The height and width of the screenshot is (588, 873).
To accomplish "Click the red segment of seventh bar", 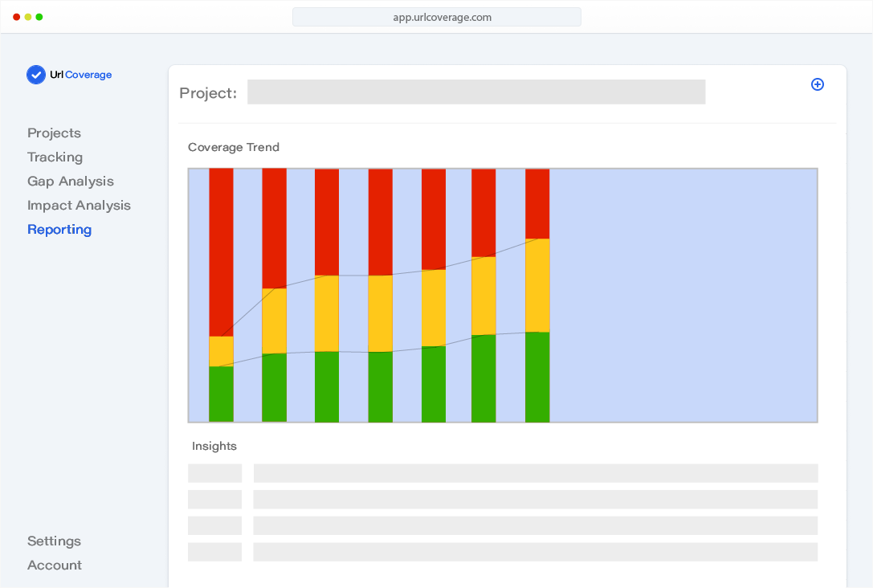I will point(537,203).
